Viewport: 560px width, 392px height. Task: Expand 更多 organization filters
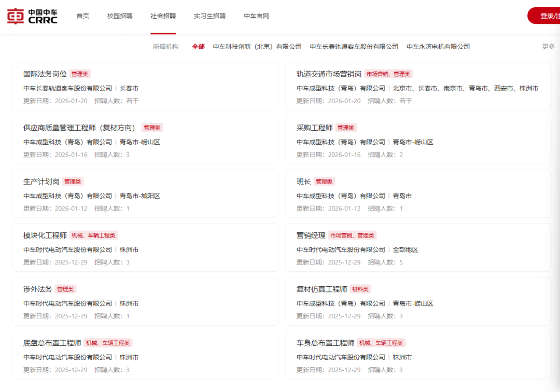(x=548, y=47)
